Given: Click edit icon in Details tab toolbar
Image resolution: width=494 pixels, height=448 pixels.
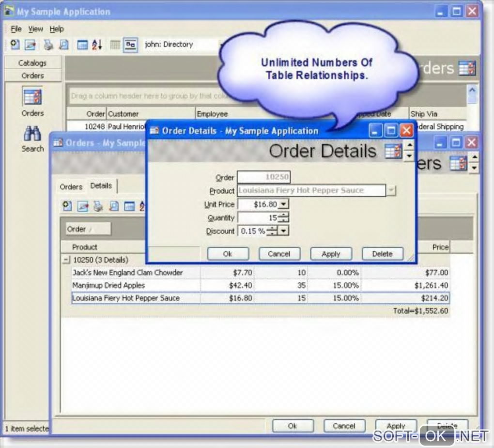Looking at the screenshot, I should click(83, 206).
